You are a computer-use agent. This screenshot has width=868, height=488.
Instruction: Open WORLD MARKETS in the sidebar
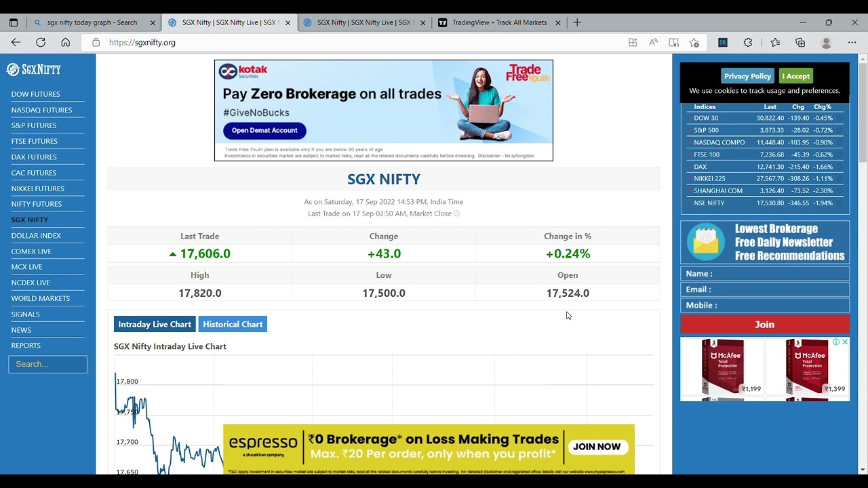pyautogui.click(x=40, y=298)
